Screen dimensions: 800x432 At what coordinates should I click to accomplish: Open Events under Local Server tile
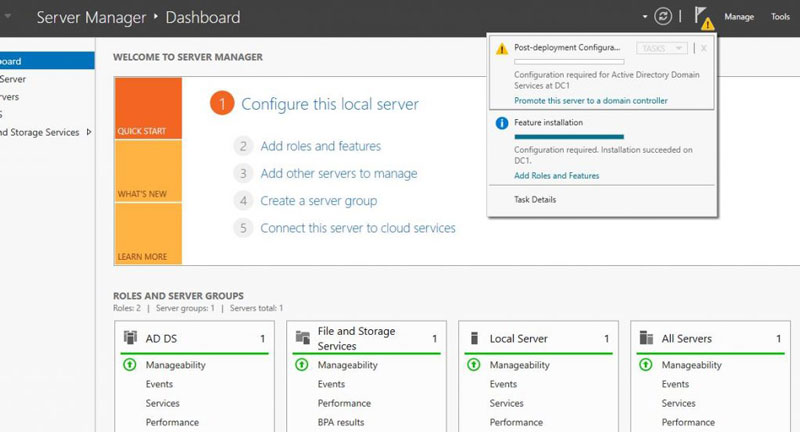click(x=503, y=384)
